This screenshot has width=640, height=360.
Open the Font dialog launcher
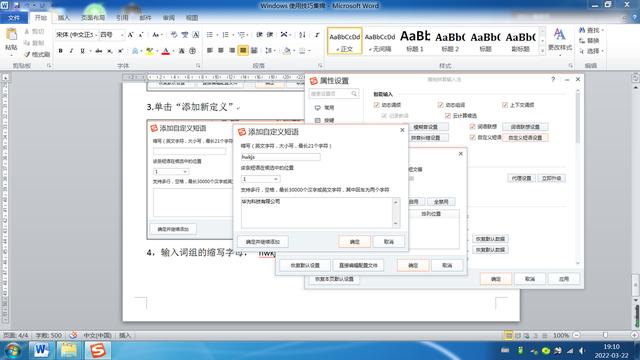(198, 66)
